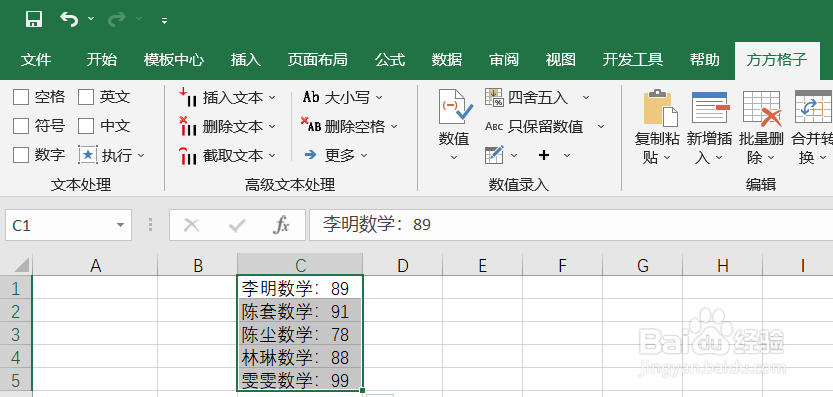Click the 新增插入 icon

point(711,108)
